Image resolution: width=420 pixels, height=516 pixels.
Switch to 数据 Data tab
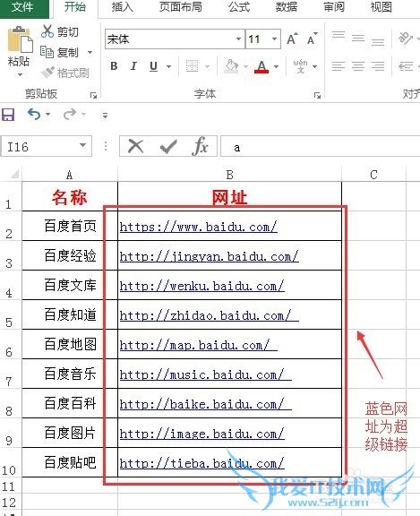(x=287, y=7)
